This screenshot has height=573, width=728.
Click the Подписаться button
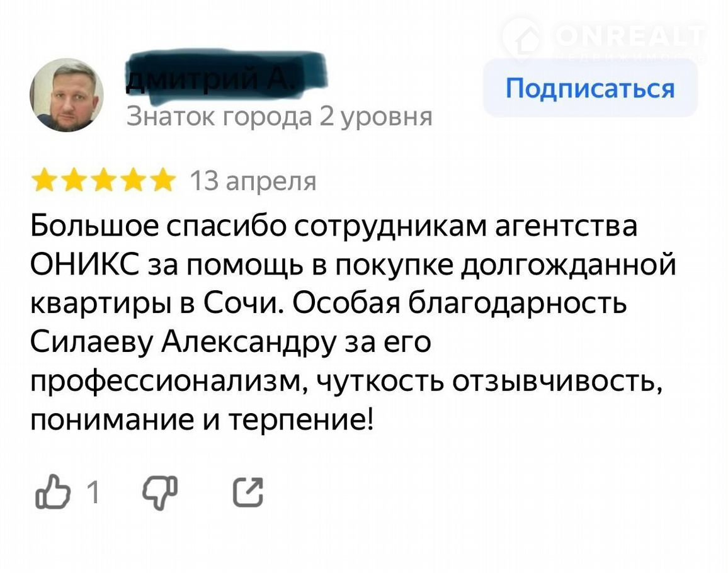tap(590, 89)
